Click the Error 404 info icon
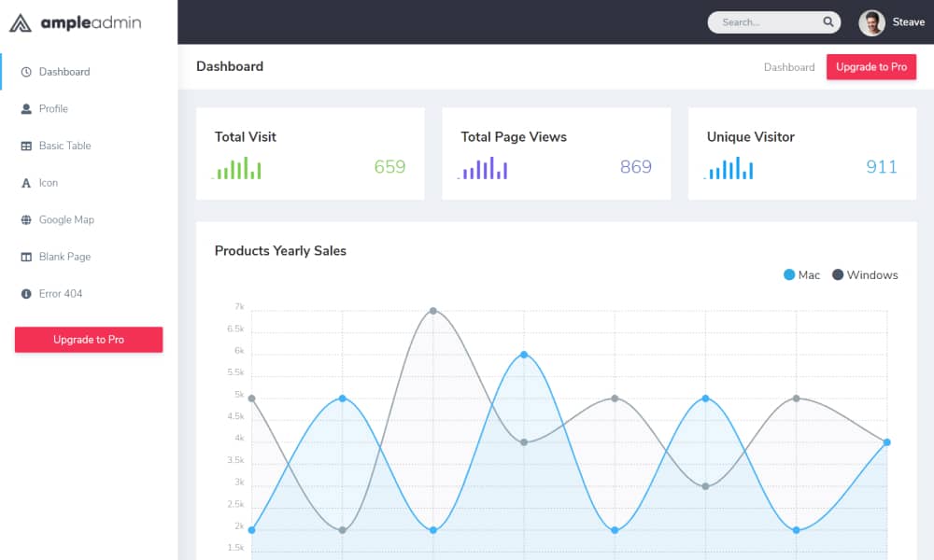934x560 pixels. [x=26, y=294]
